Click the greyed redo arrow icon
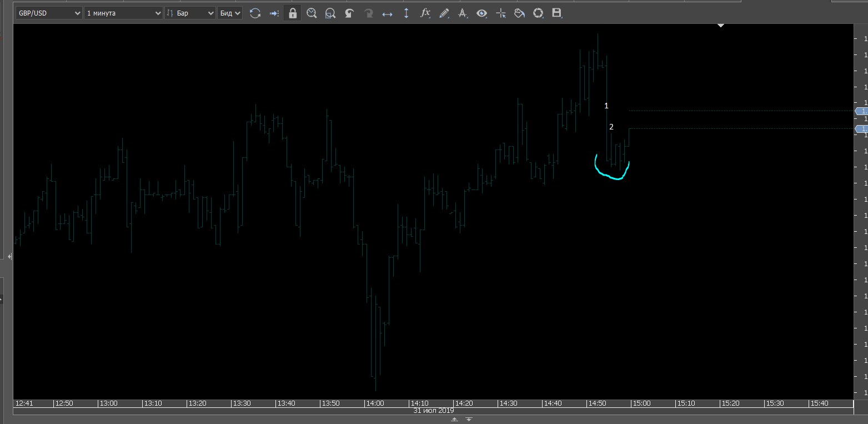 [368, 13]
